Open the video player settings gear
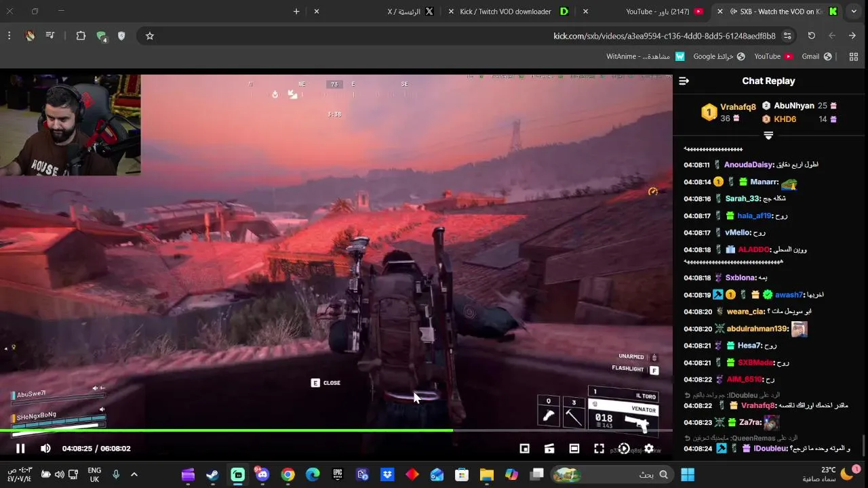 coord(649,449)
